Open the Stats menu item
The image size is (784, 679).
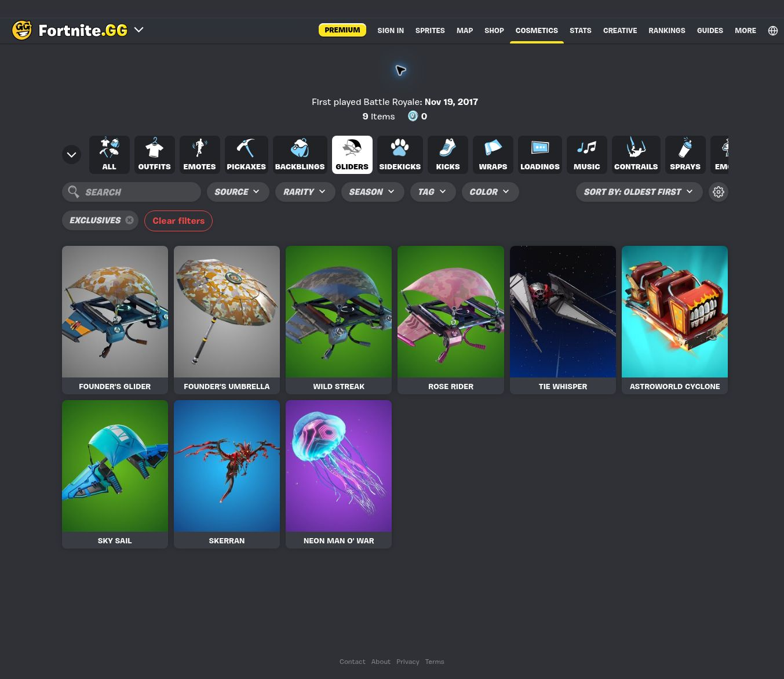tap(581, 31)
